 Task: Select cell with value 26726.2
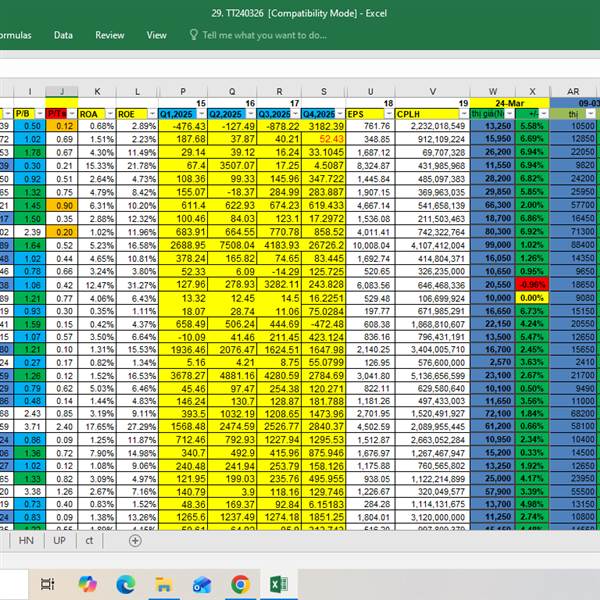coord(323,245)
